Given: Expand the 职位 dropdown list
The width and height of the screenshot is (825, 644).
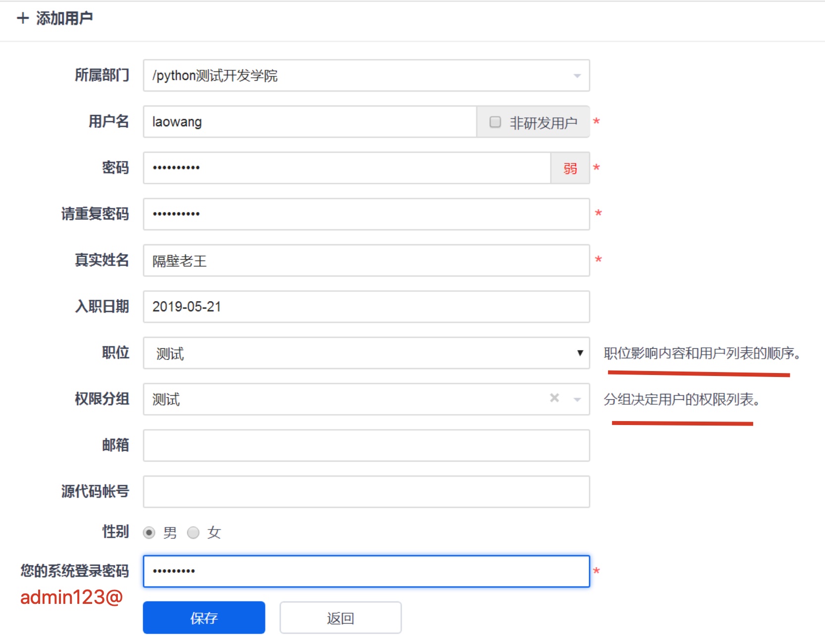Looking at the screenshot, I should click(x=579, y=353).
